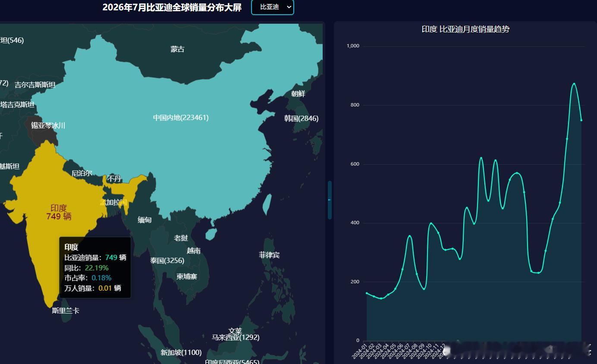Click the 老挝 map label

point(181,238)
